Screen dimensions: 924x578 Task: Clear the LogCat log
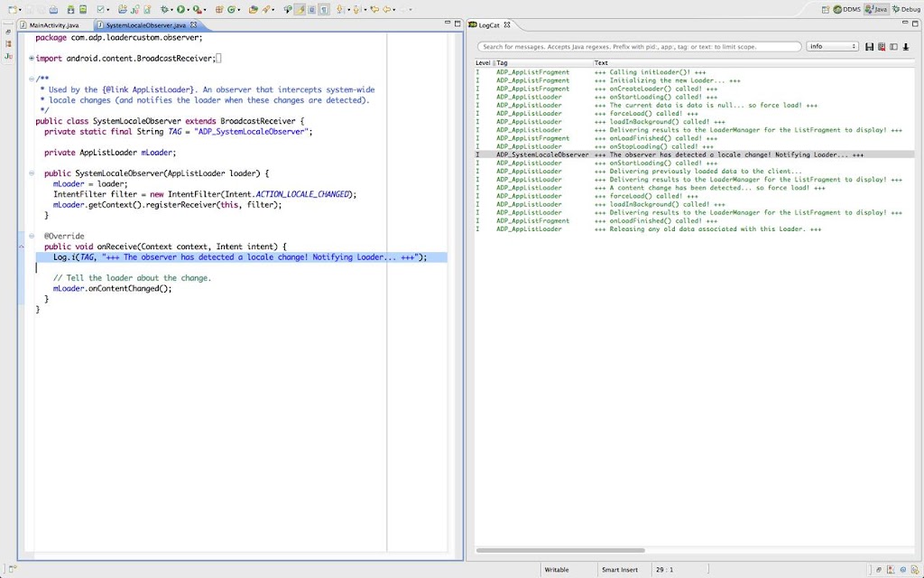[x=881, y=46]
